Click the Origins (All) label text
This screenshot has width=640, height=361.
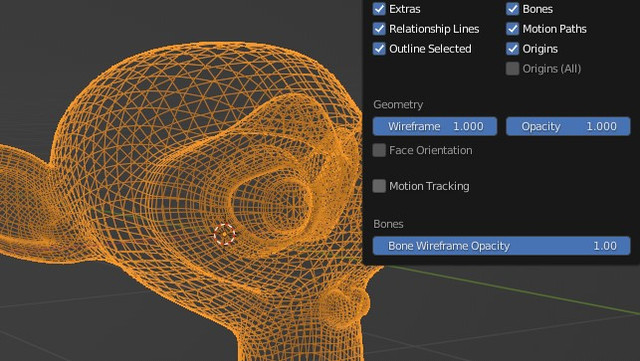tap(552, 69)
